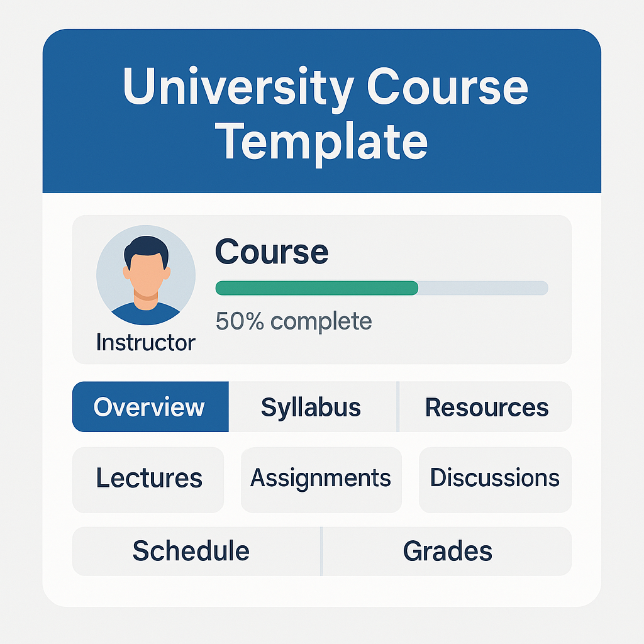Click the "Instructor" label under the avatar

pyautogui.click(x=146, y=343)
